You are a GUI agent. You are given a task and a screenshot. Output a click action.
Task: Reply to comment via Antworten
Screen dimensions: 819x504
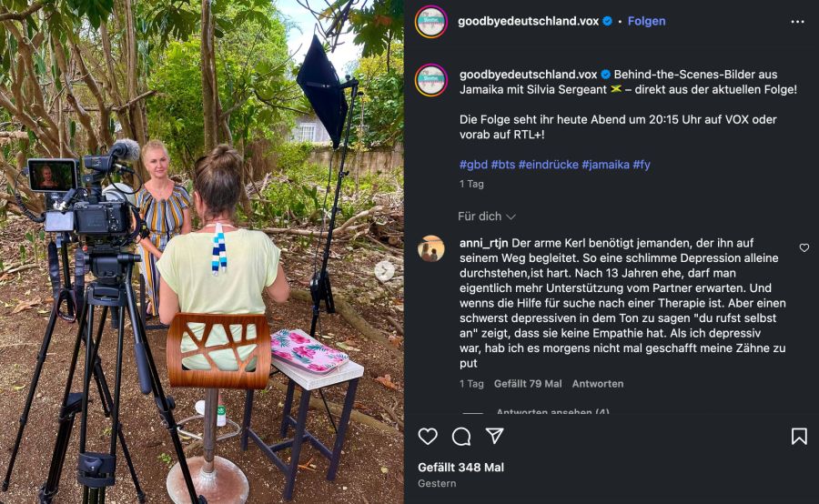coord(598,384)
